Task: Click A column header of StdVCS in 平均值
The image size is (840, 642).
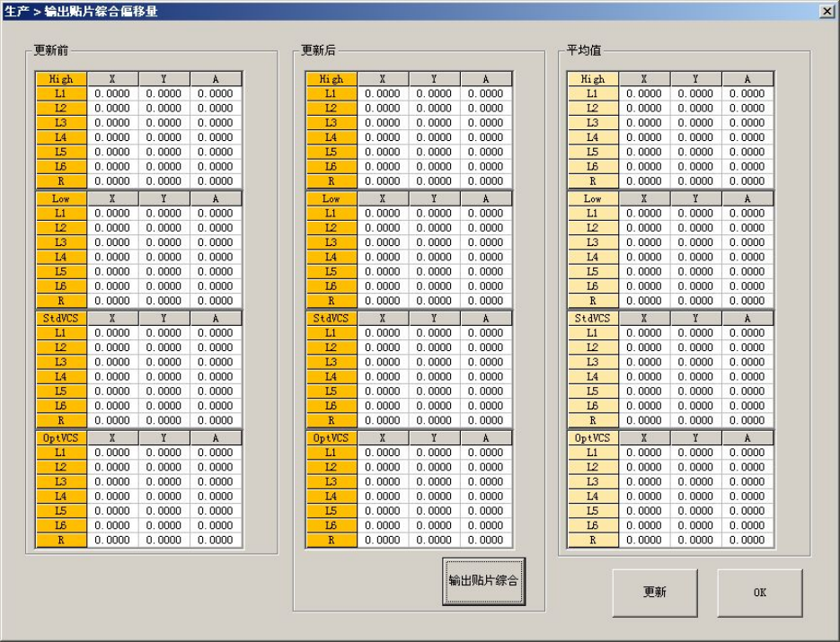Action: (x=747, y=319)
